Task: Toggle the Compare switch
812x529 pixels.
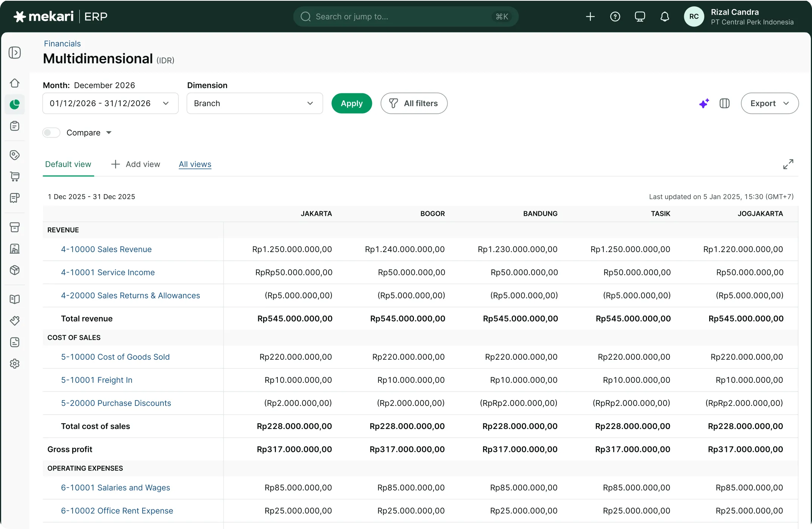Action: (51, 133)
